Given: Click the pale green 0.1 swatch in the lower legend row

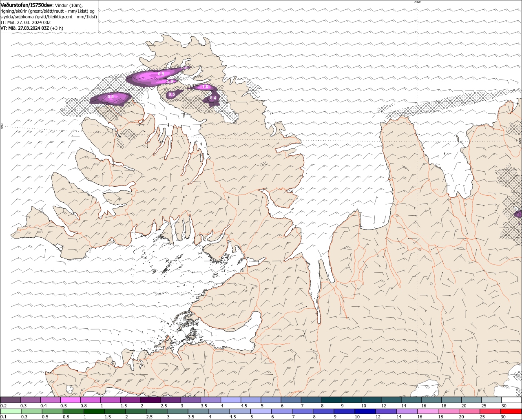Looking at the screenshot, I should point(11,411).
